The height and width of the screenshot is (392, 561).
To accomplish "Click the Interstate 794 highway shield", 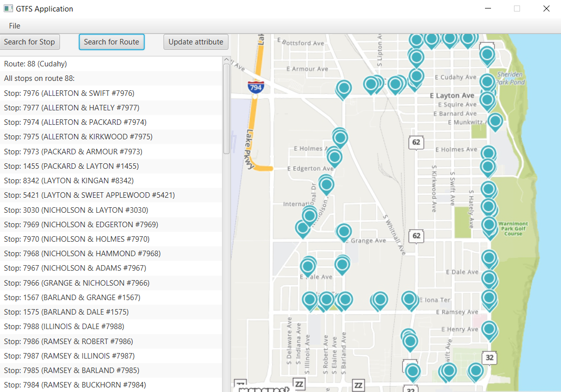I will (255, 87).
